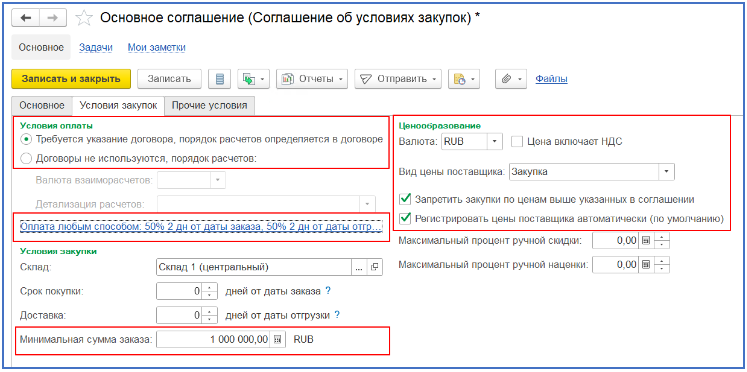The height and width of the screenshot is (372, 747).
Task: Open the list icon button beside Записать
Action: 220,79
